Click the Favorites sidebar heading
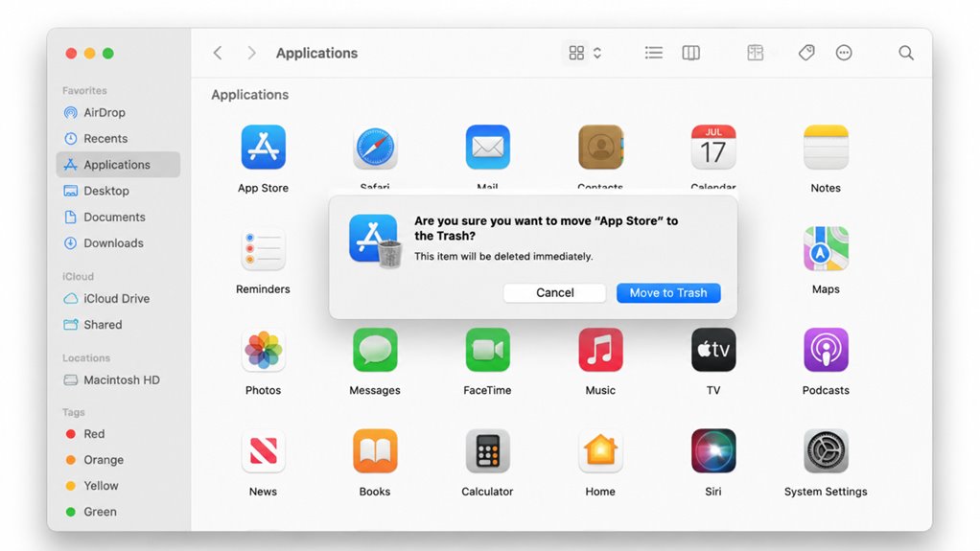 click(84, 91)
